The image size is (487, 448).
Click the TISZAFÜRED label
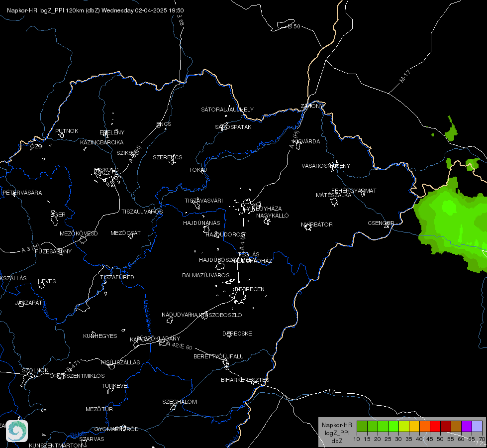click(x=117, y=277)
